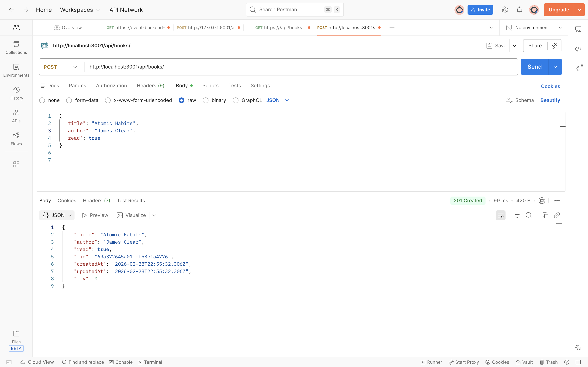Open the Console from the status bar
588x367 pixels.
(x=121, y=362)
